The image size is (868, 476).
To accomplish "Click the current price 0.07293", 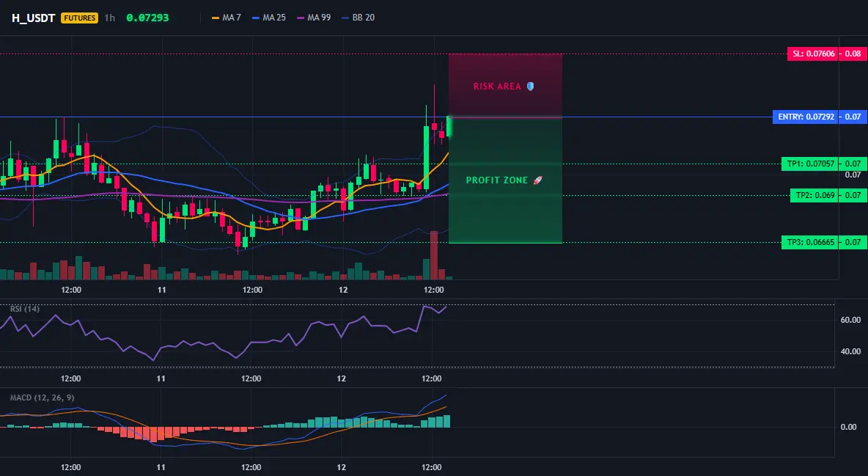I will click(x=147, y=18).
